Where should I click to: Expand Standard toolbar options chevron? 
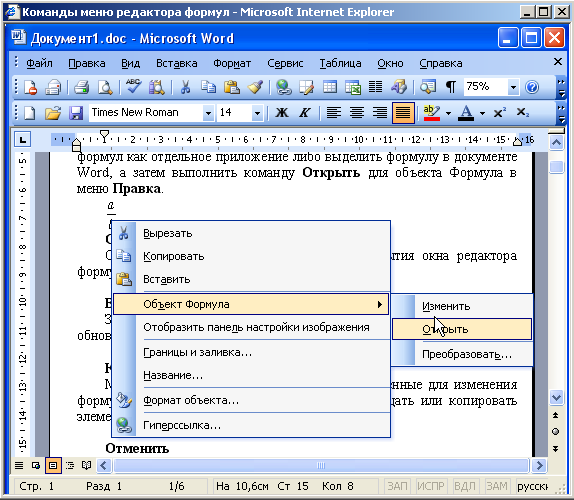pos(561,88)
